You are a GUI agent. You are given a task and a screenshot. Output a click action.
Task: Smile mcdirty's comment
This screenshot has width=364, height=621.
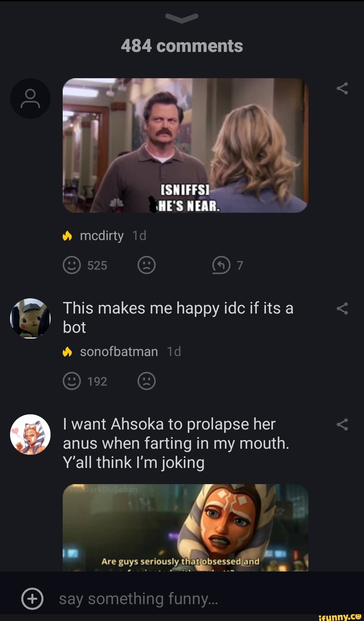pyautogui.click(x=72, y=265)
